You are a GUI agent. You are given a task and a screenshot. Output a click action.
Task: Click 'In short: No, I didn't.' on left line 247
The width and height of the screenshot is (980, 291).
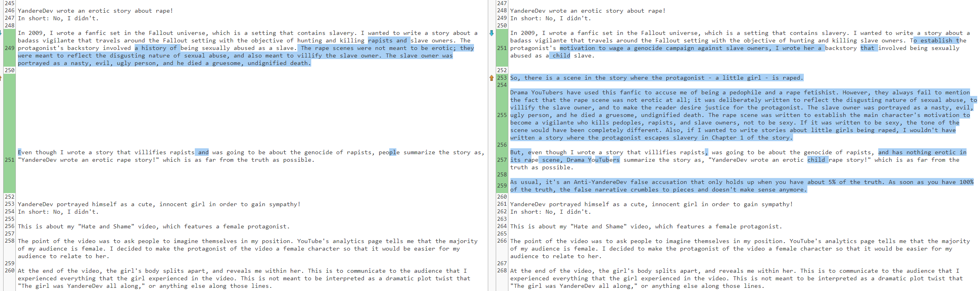click(x=58, y=18)
